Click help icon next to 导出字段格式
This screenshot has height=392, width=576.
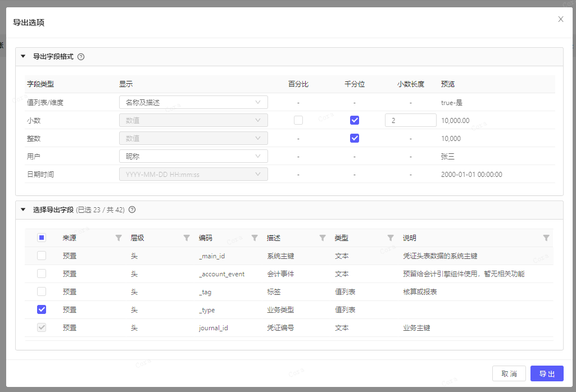tap(81, 57)
